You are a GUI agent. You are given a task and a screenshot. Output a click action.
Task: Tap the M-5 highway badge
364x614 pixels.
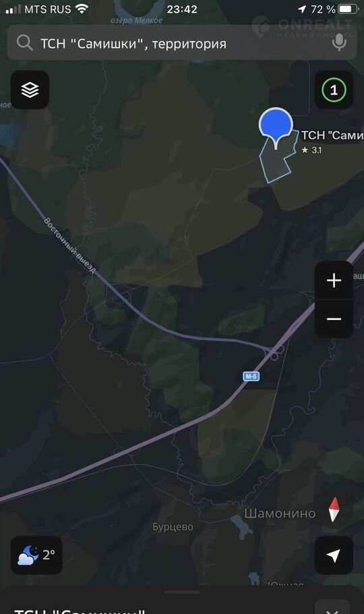[x=251, y=376]
